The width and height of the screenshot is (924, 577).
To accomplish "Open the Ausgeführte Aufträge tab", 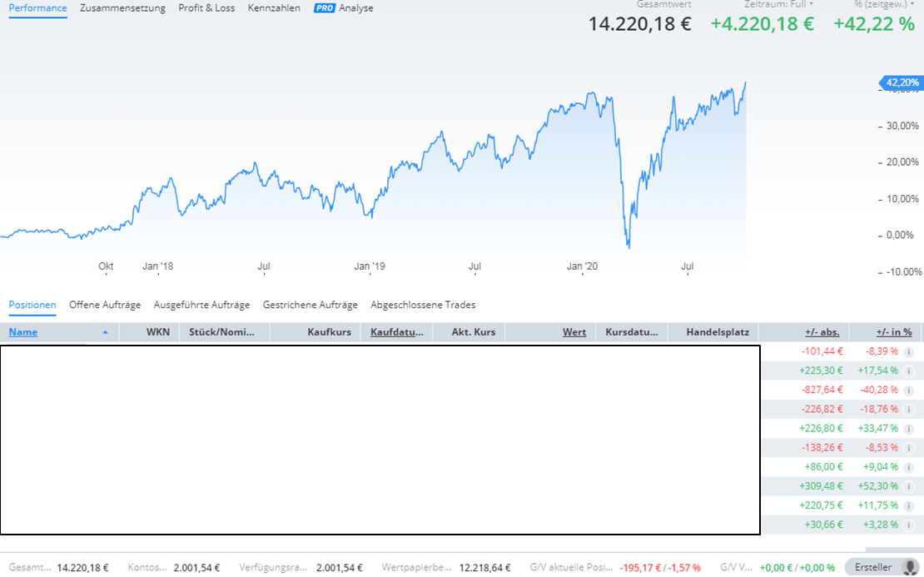I will [201, 305].
